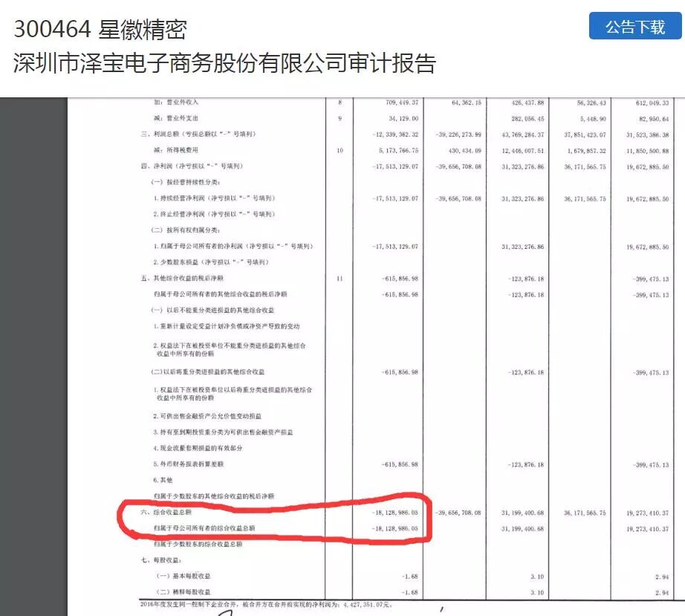Viewport: 685px width, 616px height.
Task: Click row label 五、其他综合收益的税后净额
Action: point(183,279)
